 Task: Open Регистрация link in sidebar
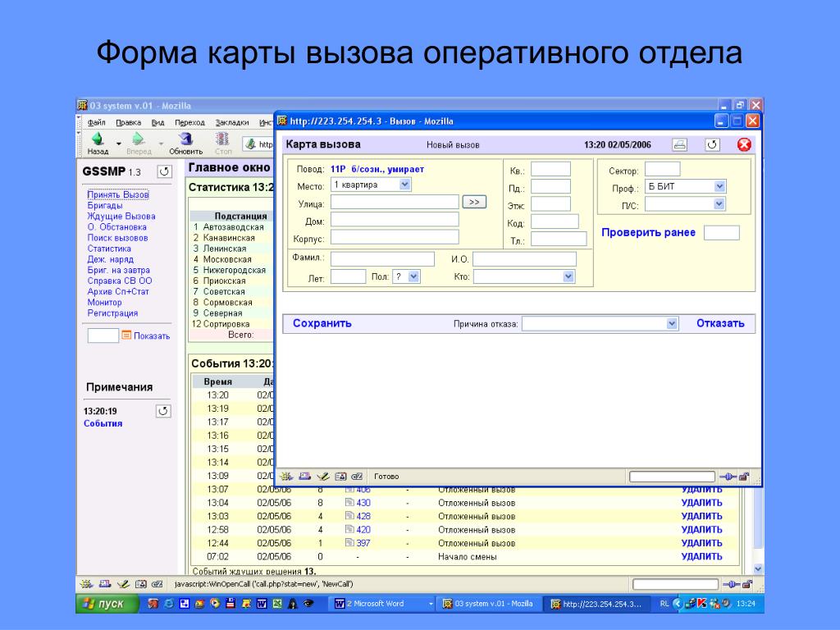click(x=112, y=313)
